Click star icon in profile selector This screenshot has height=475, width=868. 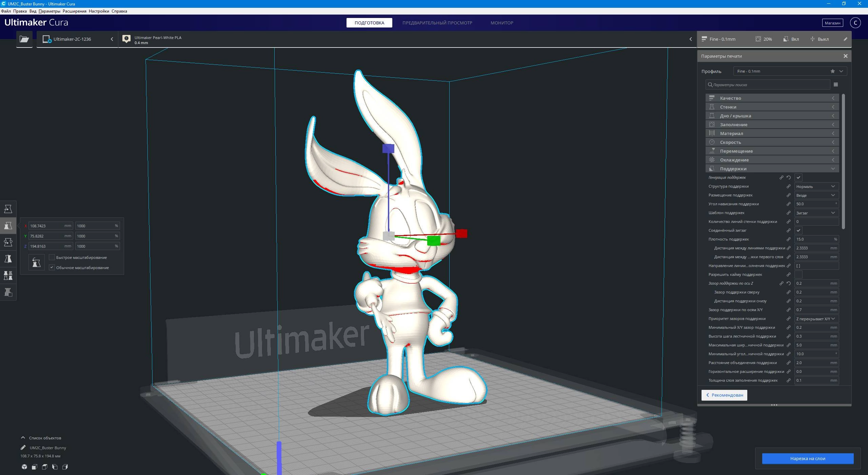coord(833,71)
